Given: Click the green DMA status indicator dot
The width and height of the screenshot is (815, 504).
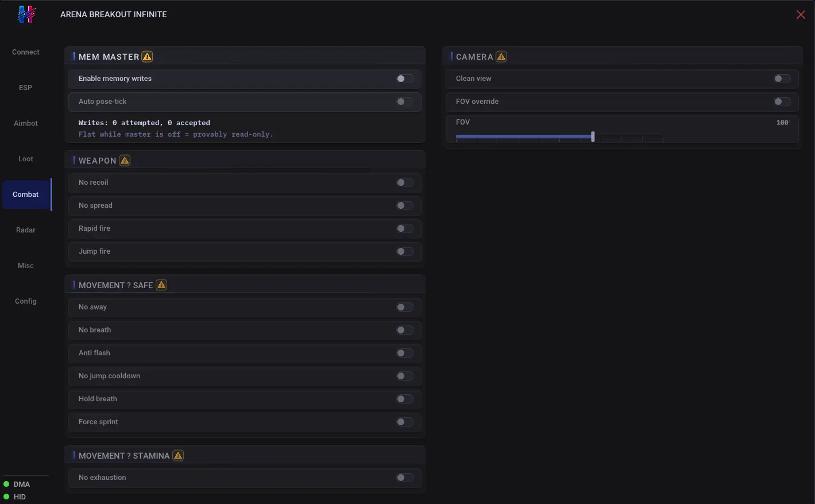Looking at the screenshot, I should coord(6,484).
